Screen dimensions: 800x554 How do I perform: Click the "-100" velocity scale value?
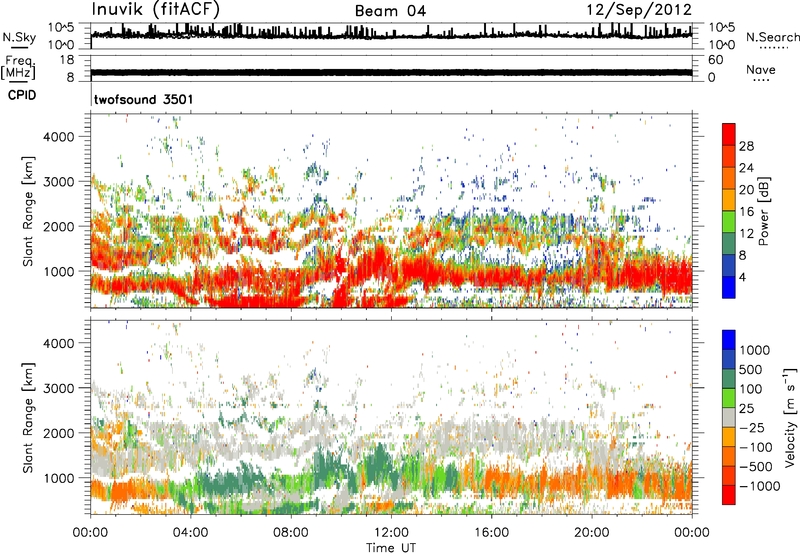[755, 447]
